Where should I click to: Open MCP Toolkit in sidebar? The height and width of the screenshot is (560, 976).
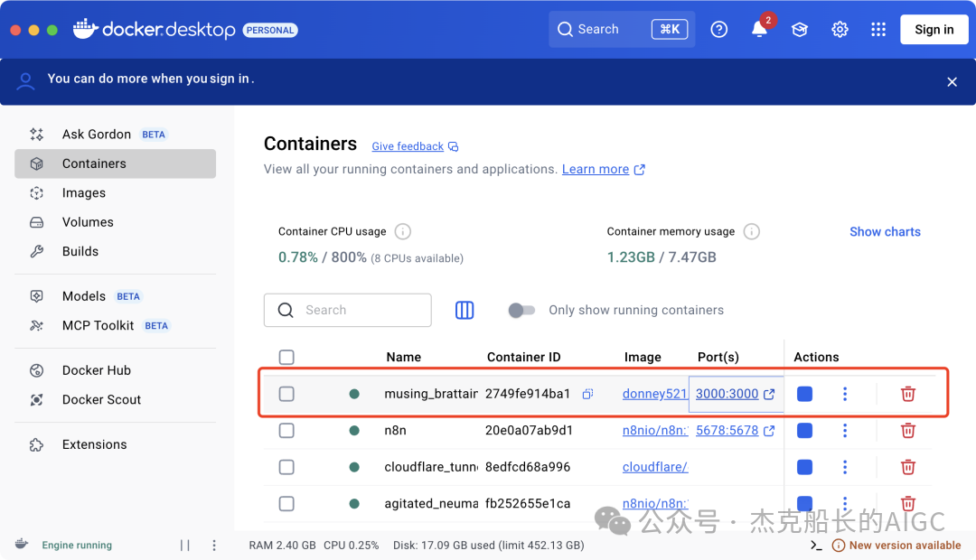[x=115, y=325]
